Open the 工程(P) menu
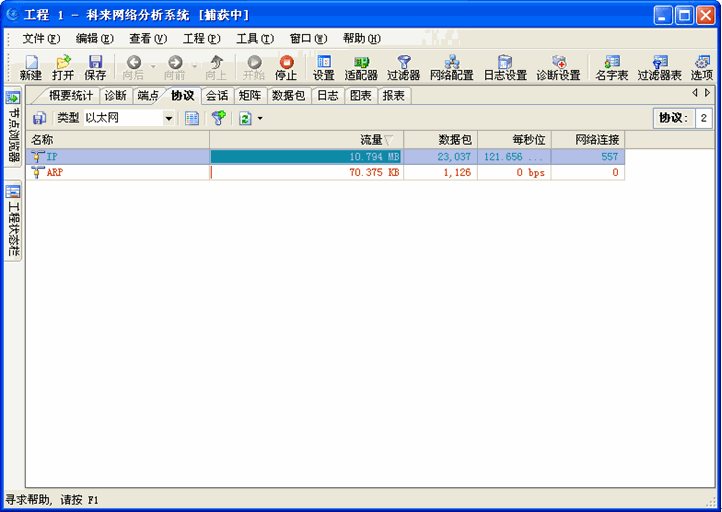 [x=202, y=39]
